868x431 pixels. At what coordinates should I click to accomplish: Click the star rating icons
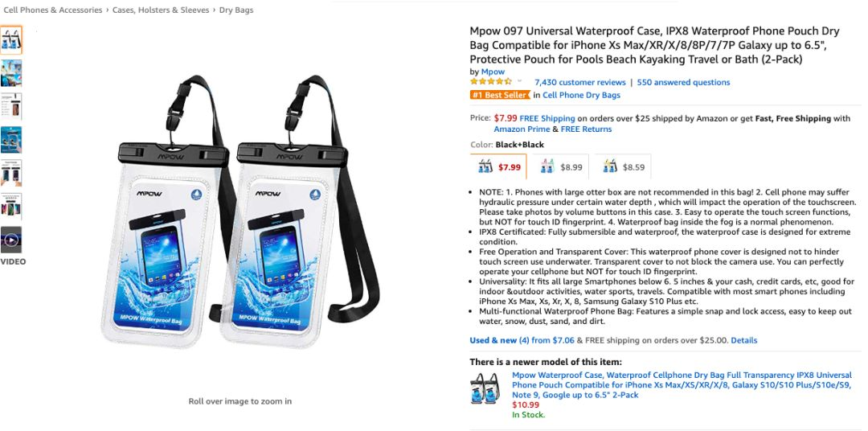pos(491,81)
